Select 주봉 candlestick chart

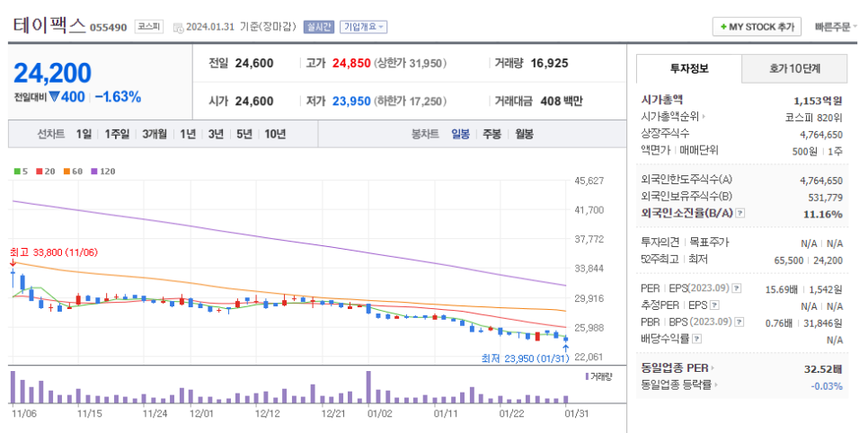tap(492, 134)
